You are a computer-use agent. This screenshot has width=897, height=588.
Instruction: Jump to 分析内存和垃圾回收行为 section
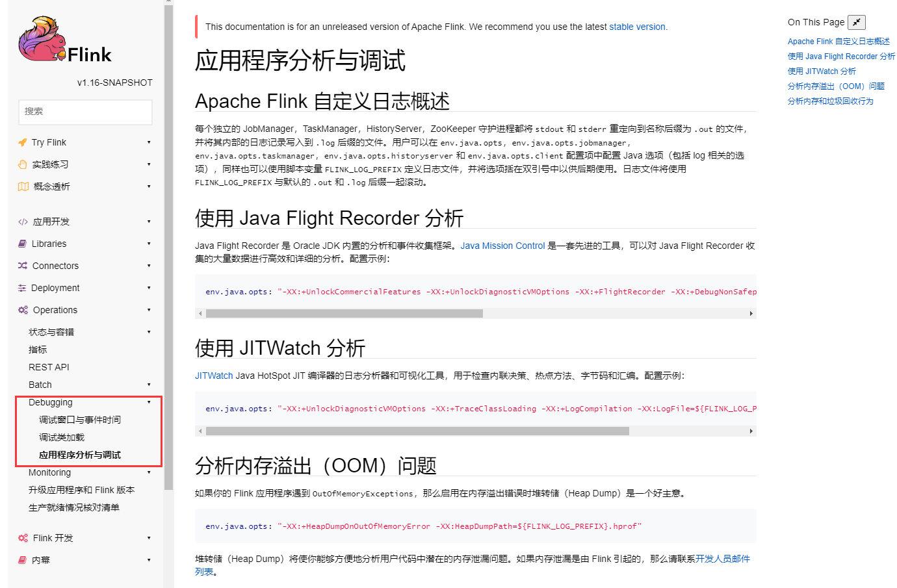[x=831, y=101]
